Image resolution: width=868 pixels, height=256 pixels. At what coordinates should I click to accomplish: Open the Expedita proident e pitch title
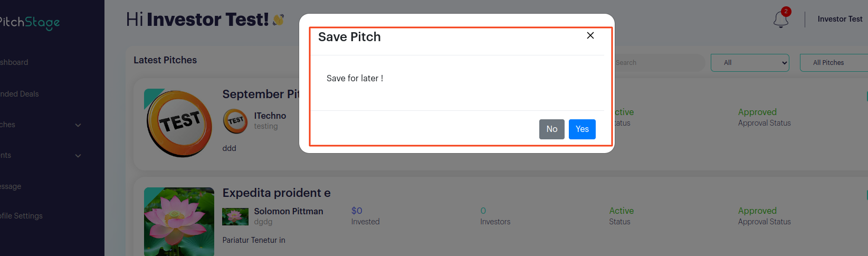point(276,193)
